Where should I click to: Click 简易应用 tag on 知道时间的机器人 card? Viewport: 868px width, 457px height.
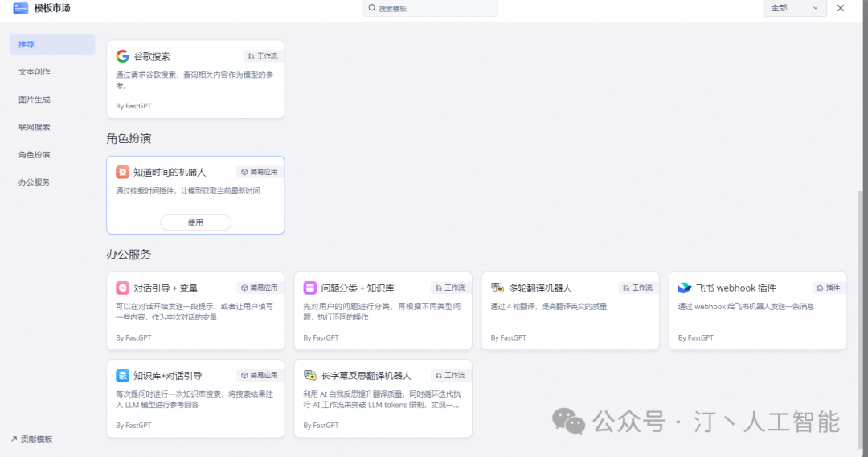coord(259,172)
